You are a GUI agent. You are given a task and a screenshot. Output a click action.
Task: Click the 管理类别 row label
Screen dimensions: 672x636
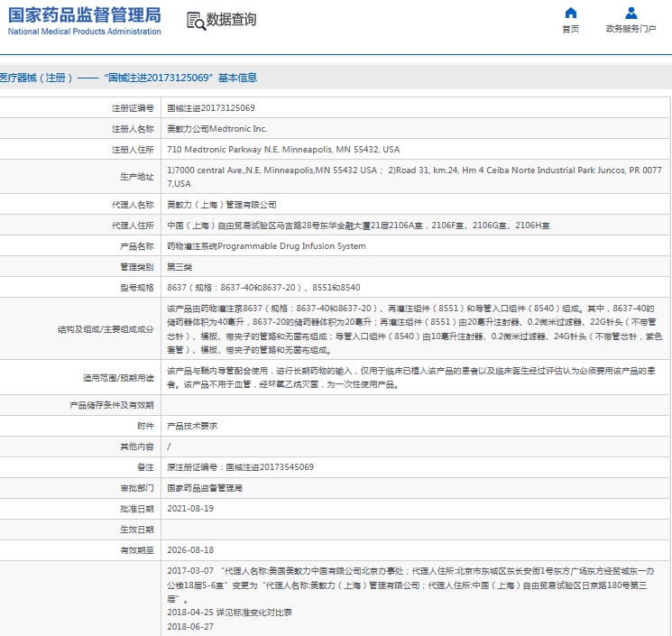coord(137,267)
